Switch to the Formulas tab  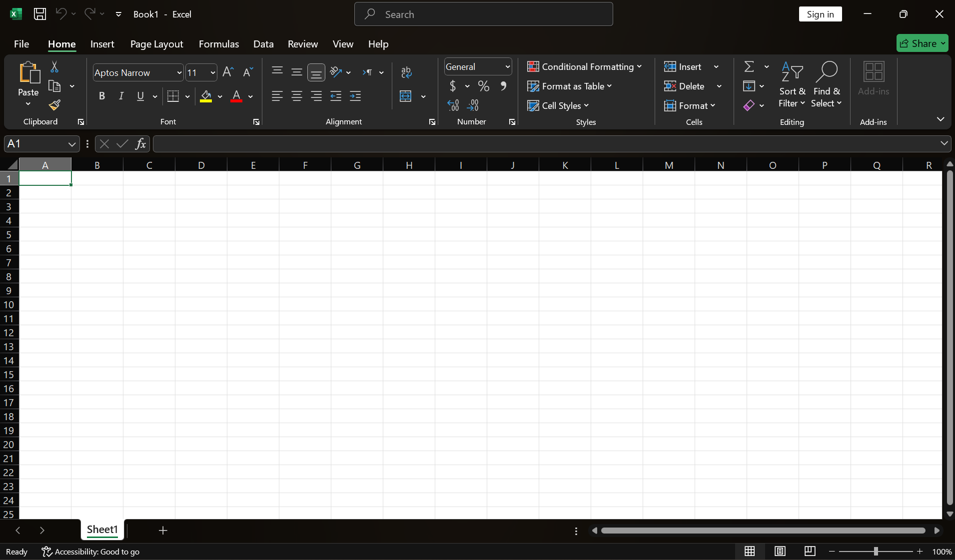click(x=219, y=44)
